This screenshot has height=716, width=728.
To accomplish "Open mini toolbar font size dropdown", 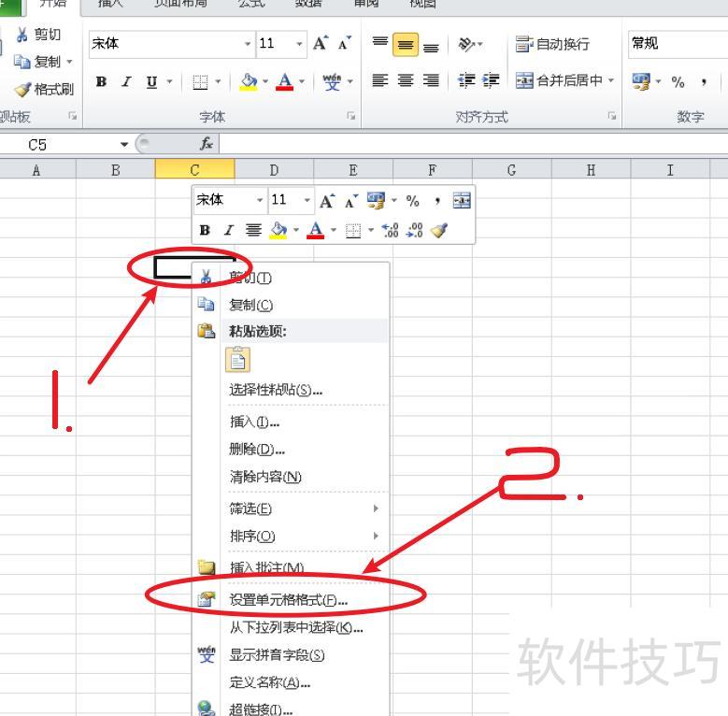I will point(307,200).
